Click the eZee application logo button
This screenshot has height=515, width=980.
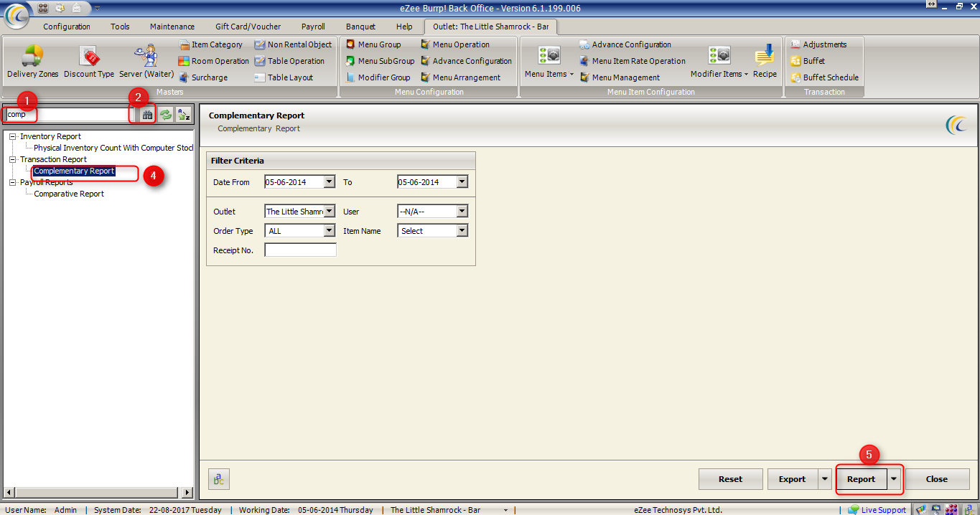[x=16, y=16]
